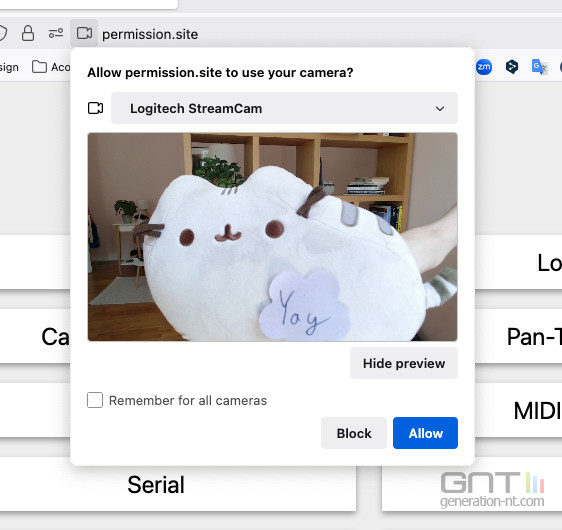The width and height of the screenshot is (562, 530).
Task: Open the tracking protection shield icon
Action: (2, 33)
